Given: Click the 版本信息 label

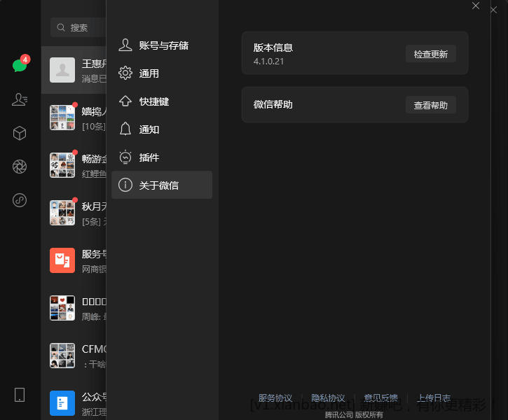Looking at the screenshot, I should click(273, 48).
